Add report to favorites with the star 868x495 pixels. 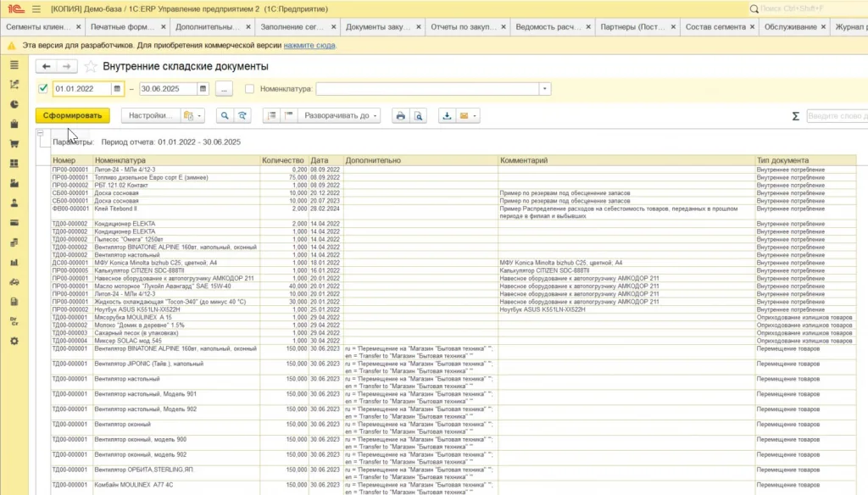point(90,66)
